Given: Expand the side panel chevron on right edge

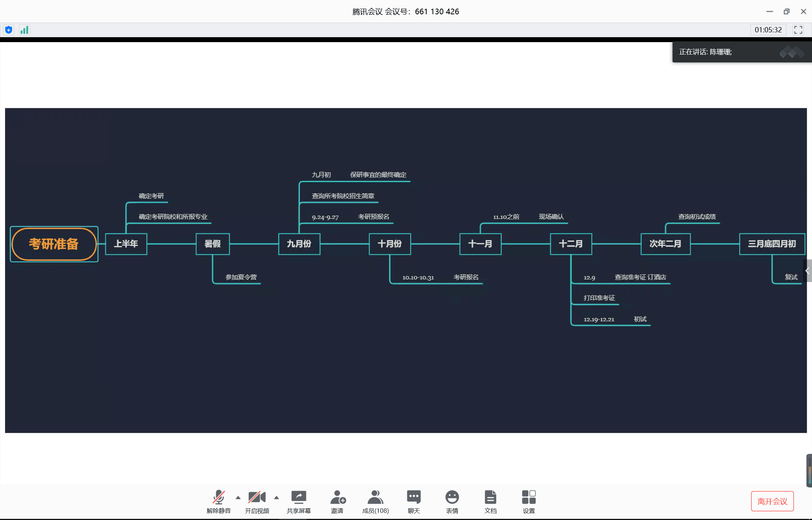Looking at the screenshot, I should pos(807,271).
